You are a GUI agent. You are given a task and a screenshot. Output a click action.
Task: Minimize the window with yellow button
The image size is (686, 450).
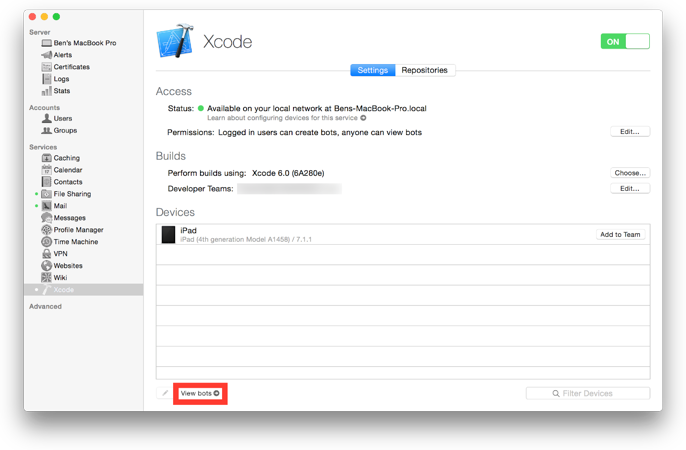coord(44,17)
